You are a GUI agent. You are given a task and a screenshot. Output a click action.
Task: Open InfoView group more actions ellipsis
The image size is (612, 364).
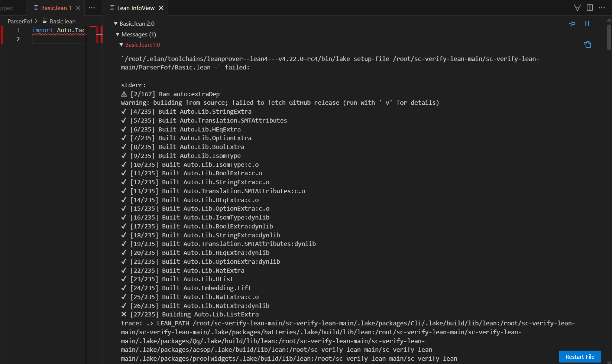[602, 8]
